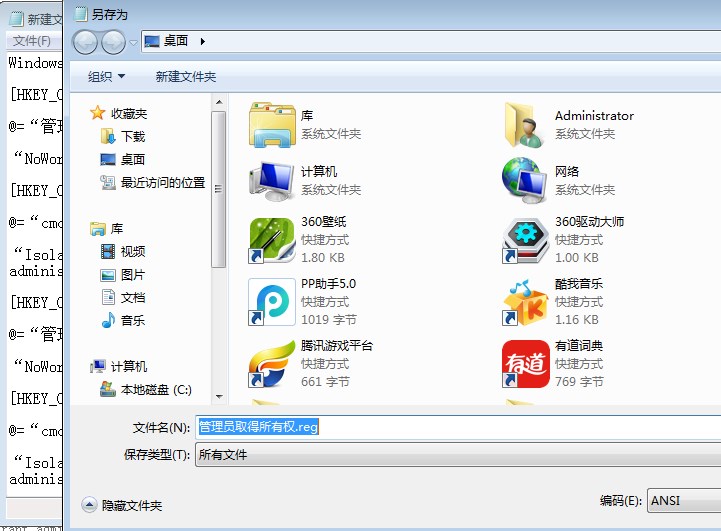Click the 本地磁盘 (C:) drive icon

[x=108, y=389]
